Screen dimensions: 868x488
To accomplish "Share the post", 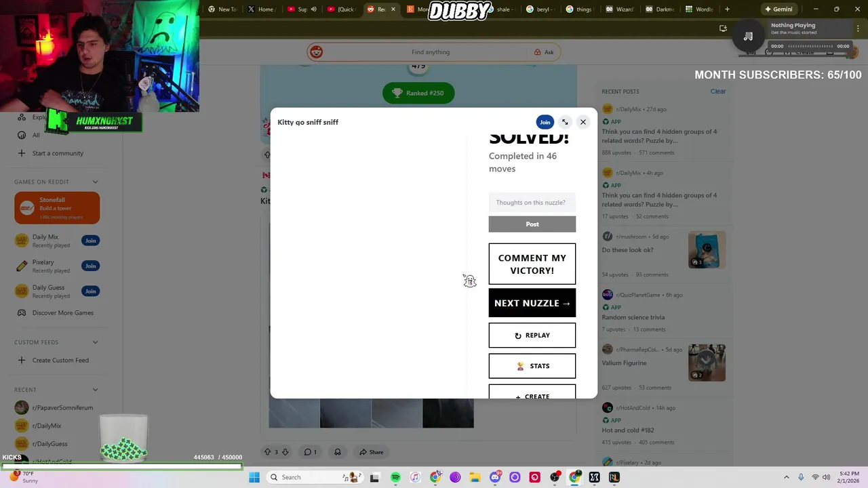I will [372, 452].
